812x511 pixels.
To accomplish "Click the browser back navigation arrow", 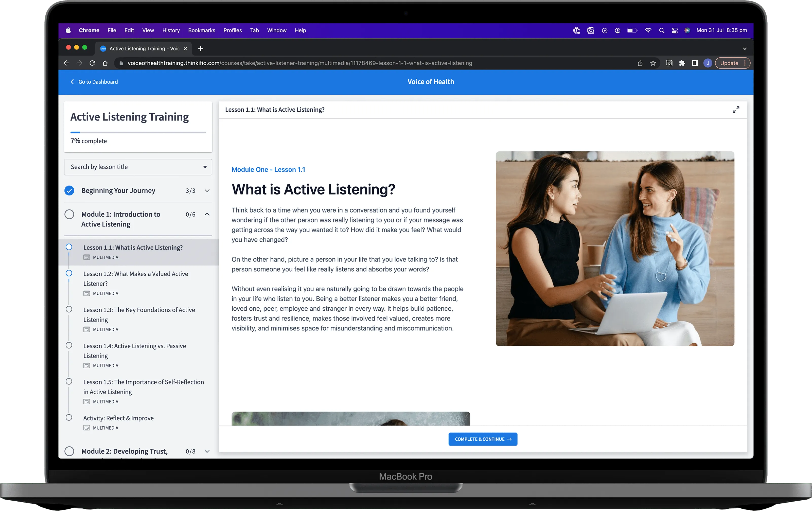I will coord(66,63).
